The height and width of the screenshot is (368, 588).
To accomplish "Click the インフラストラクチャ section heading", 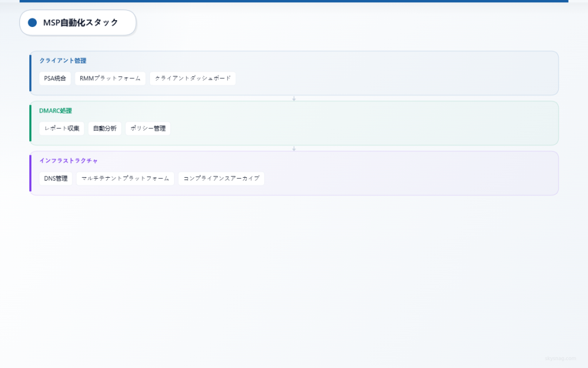I will click(x=68, y=160).
